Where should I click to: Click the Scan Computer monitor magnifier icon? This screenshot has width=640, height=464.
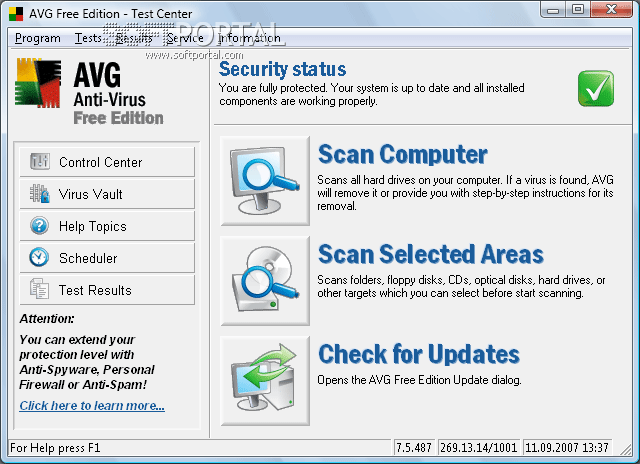tap(265, 181)
